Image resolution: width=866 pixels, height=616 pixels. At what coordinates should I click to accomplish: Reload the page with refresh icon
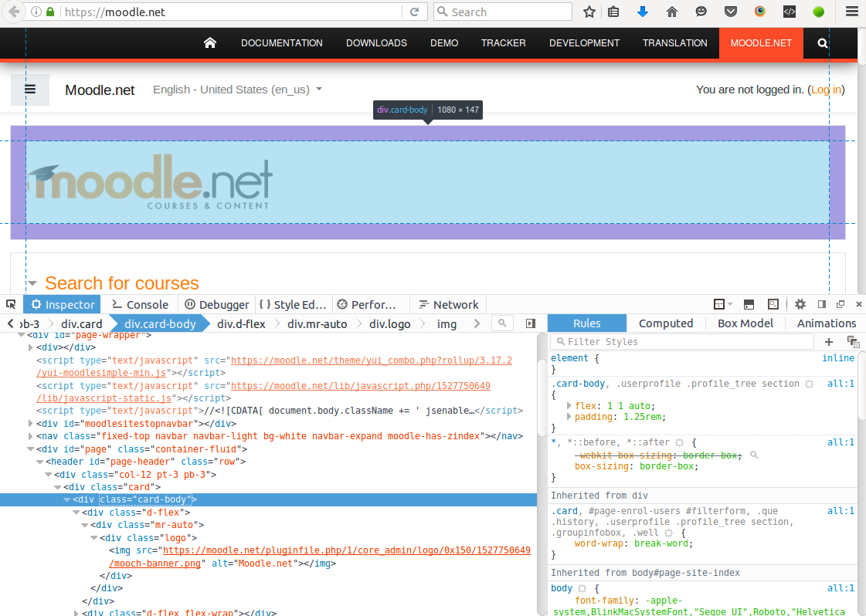(414, 12)
